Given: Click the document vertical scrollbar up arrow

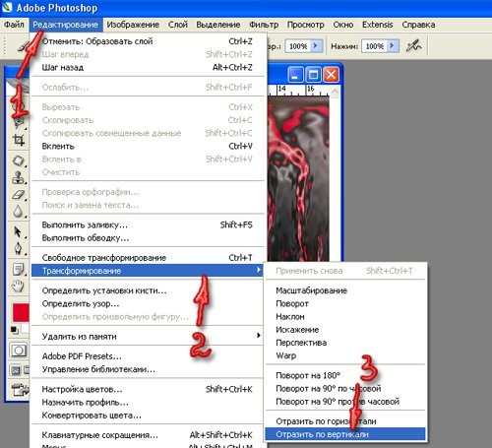Looking at the screenshot, I should (335, 92).
